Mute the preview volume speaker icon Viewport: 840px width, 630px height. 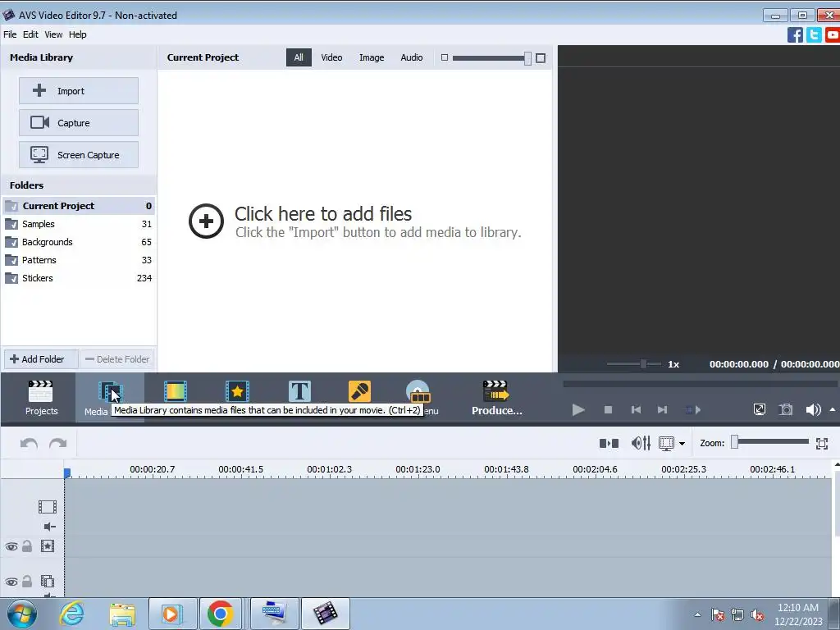[813, 410]
